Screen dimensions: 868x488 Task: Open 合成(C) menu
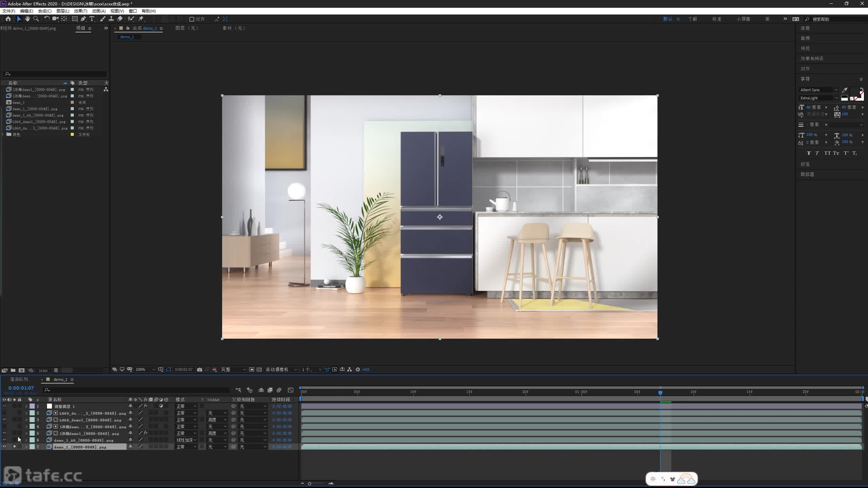(44, 11)
